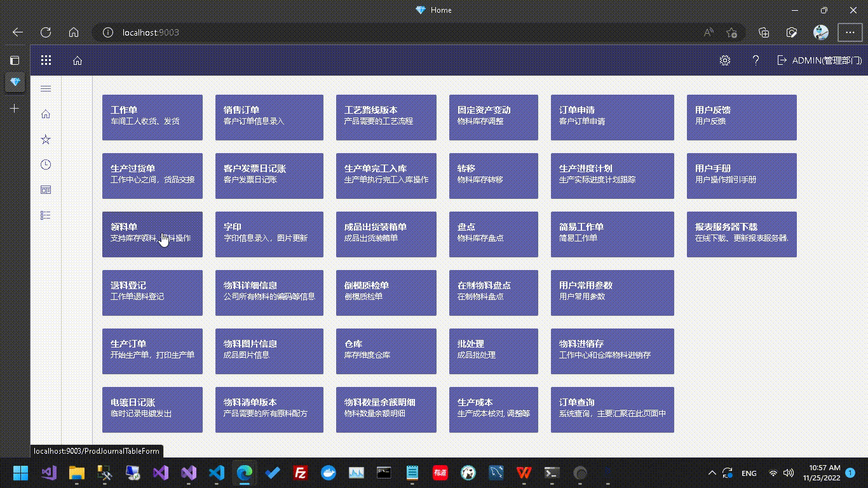Click the home icon in top navigation bar
Viewport: 868px width, 488px height.
(78, 60)
